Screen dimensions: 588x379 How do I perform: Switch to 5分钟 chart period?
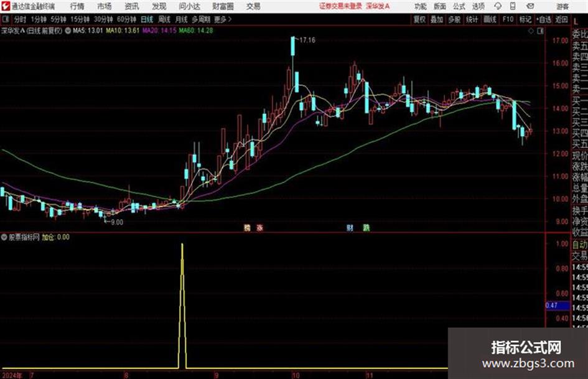point(58,19)
